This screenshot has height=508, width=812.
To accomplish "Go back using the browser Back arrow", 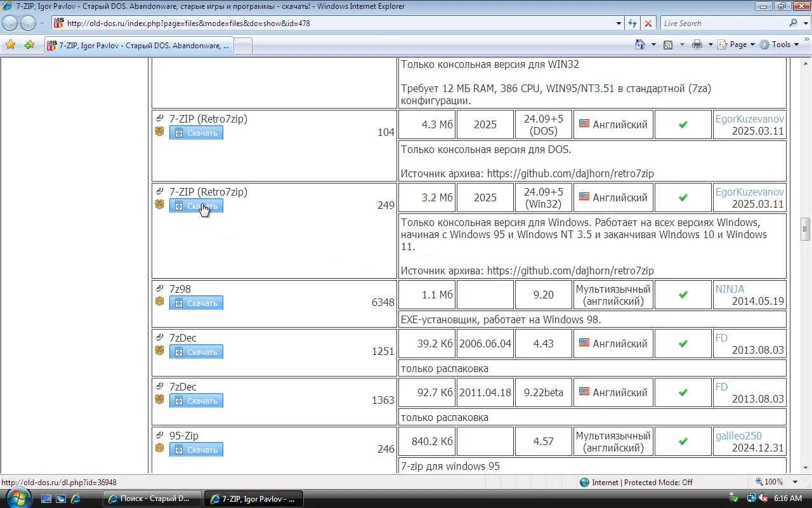I will (10, 23).
